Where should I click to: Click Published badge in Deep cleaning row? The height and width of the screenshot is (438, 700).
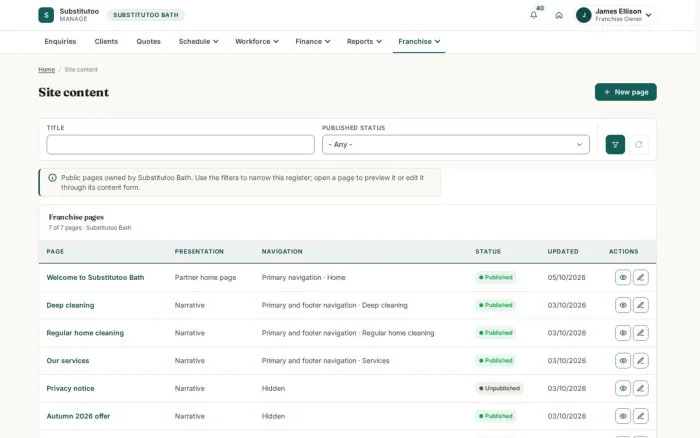click(496, 305)
